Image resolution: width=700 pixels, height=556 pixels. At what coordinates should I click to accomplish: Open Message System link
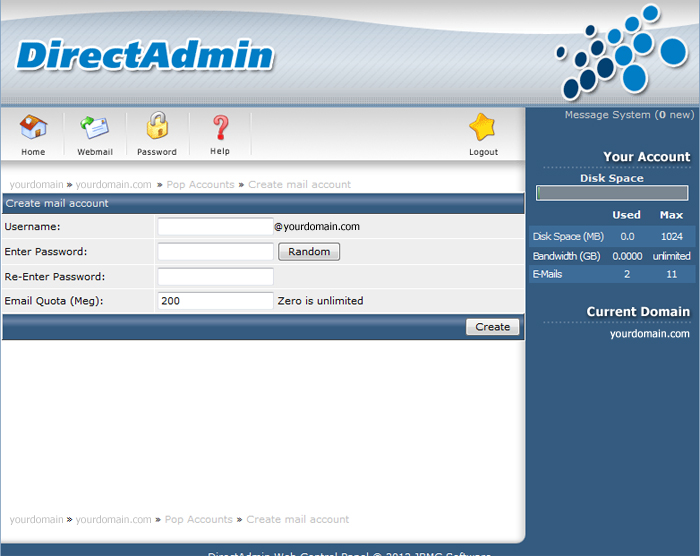(629, 115)
